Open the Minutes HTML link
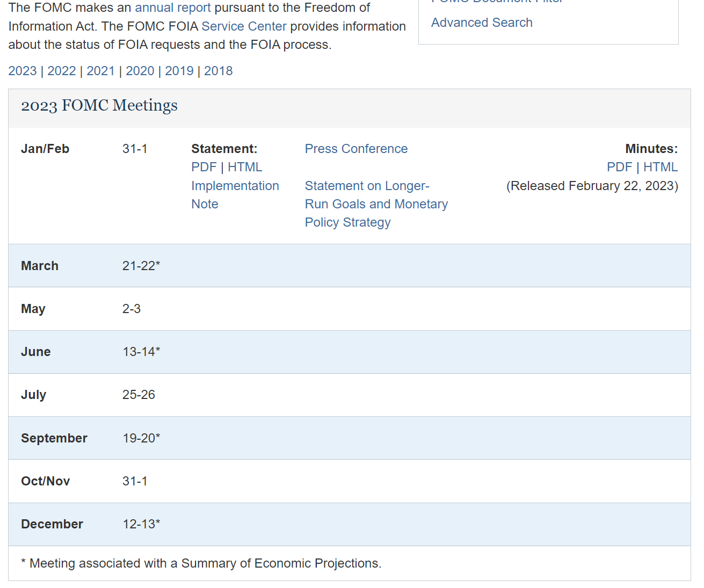 (x=661, y=167)
